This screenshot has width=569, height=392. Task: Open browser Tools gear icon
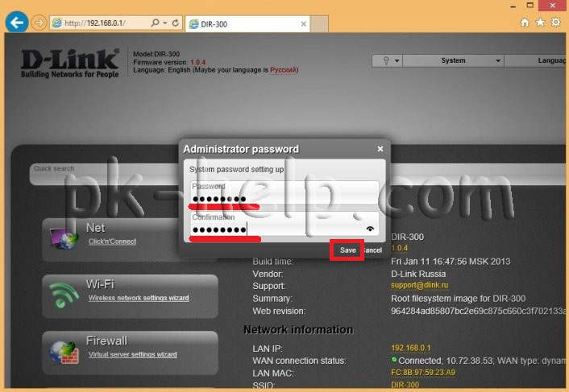pyautogui.click(x=556, y=23)
